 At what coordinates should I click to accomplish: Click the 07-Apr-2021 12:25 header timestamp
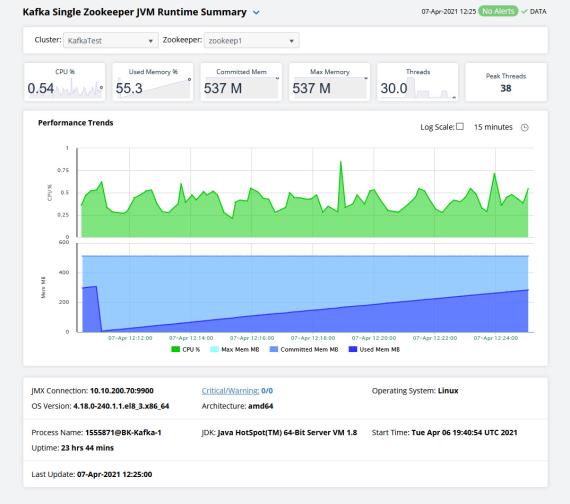(x=449, y=12)
